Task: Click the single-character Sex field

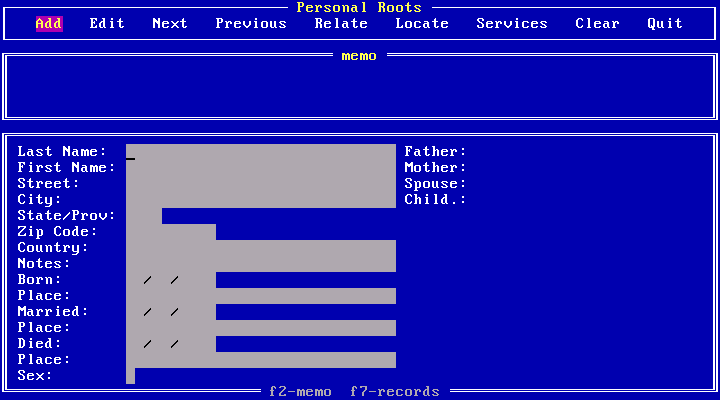Action: (130, 376)
